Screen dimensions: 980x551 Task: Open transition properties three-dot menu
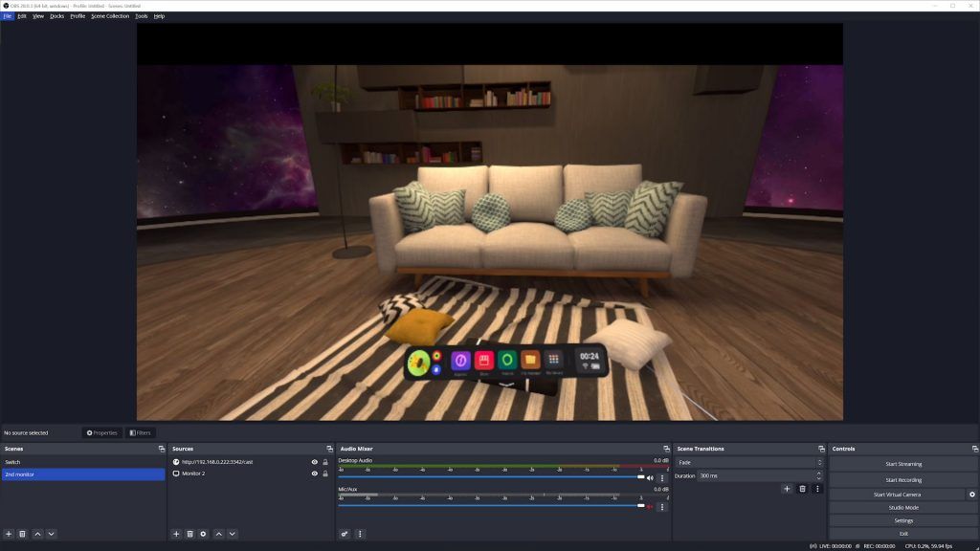point(817,489)
